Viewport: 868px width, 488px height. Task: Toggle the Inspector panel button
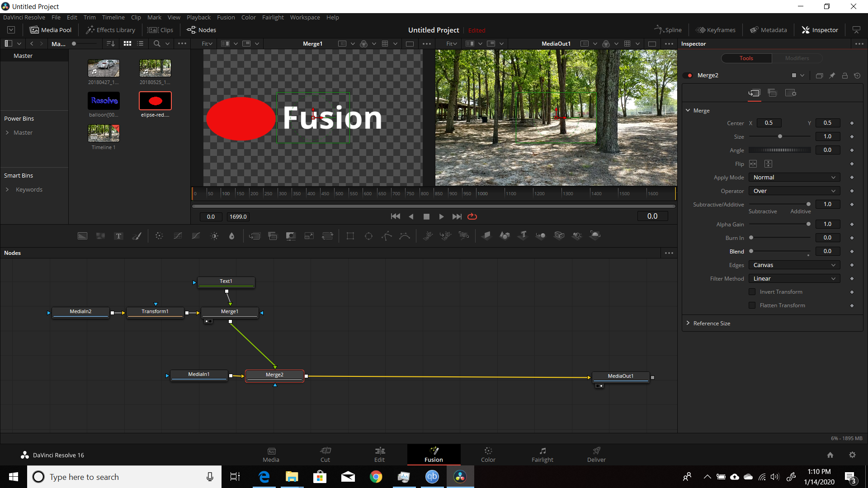(x=820, y=30)
